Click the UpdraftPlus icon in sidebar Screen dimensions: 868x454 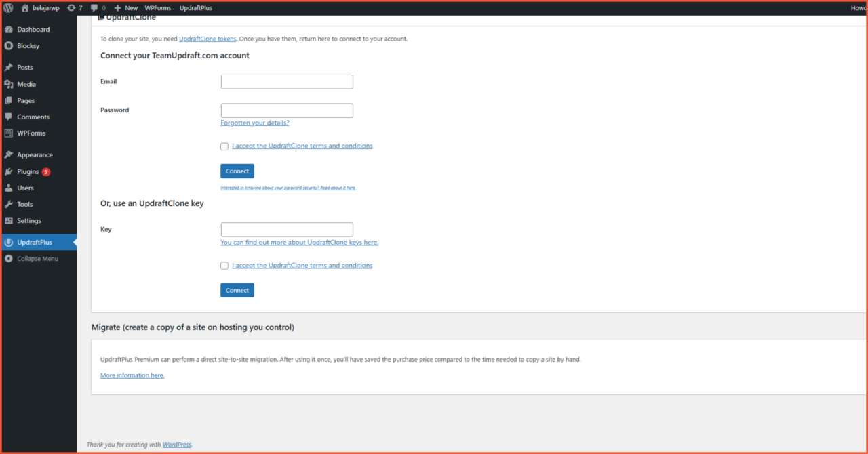[9, 242]
